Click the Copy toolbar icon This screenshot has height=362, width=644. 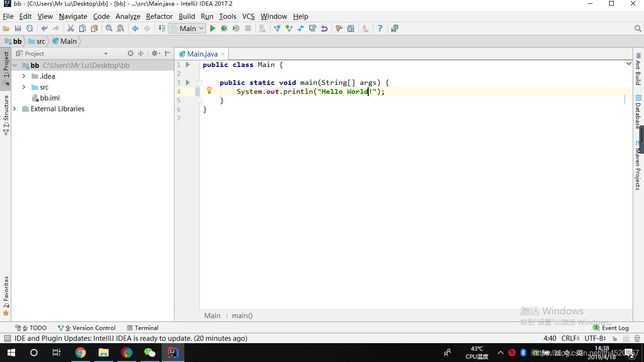83,29
